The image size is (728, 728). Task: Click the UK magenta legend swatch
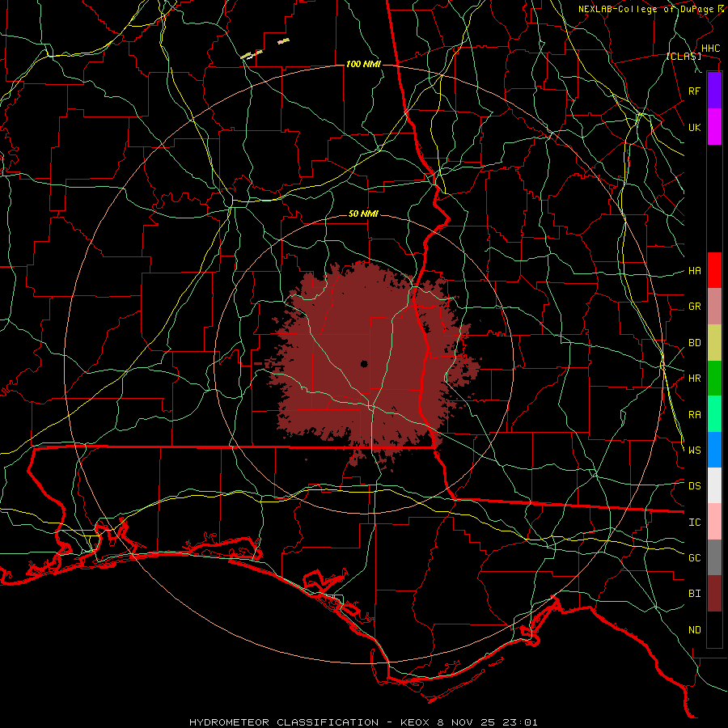(714, 127)
